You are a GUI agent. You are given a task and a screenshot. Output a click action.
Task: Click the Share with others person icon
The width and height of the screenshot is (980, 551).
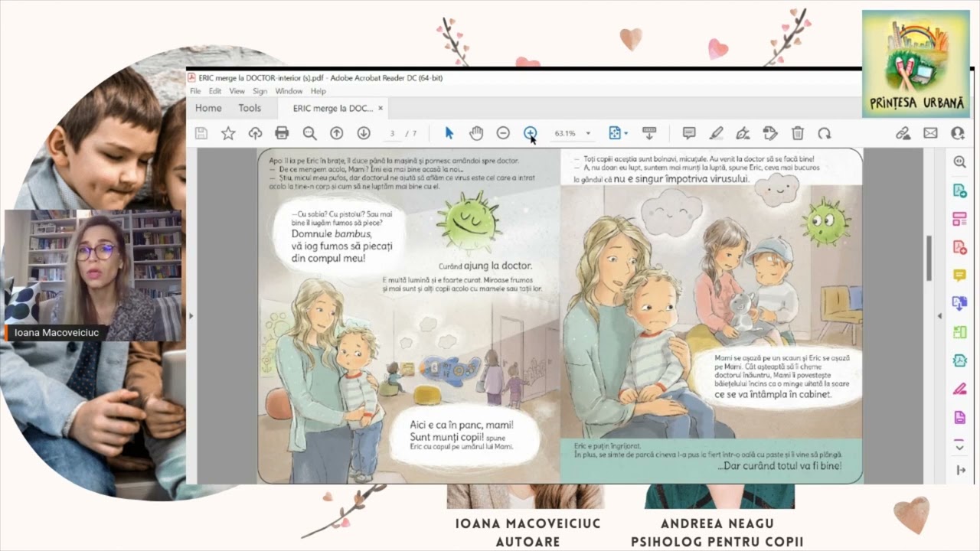point(957,133)
